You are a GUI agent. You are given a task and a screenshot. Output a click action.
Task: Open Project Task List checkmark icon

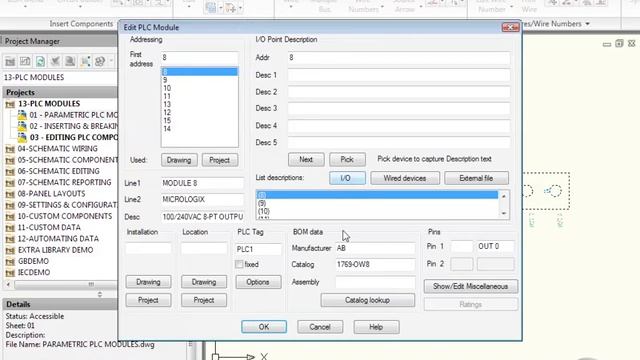55,61
